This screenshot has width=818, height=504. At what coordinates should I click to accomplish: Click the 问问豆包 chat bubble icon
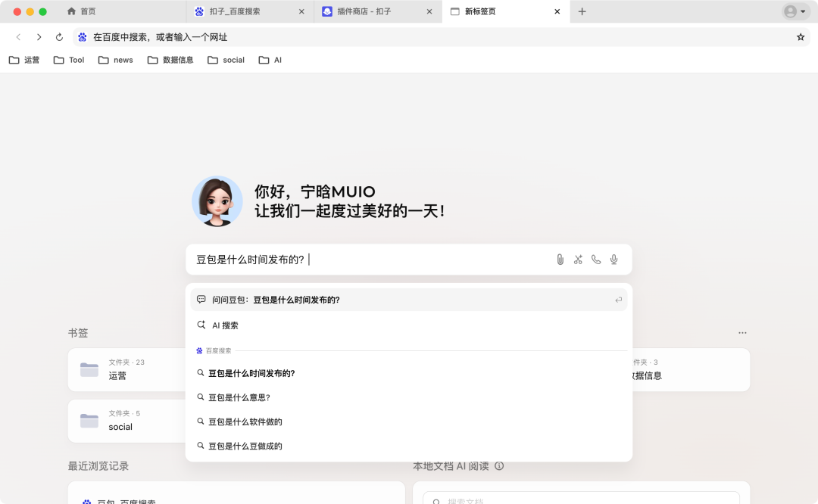point(201,299)
